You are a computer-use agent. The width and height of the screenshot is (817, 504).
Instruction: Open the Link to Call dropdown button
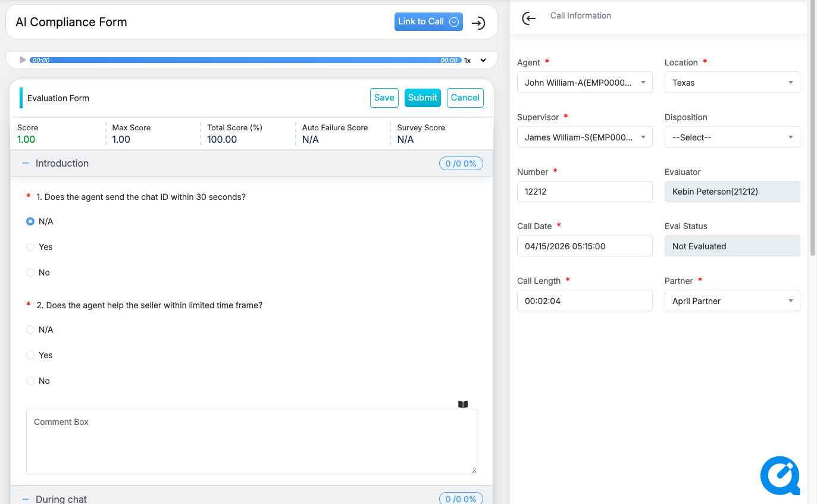[x=428, y=22]
